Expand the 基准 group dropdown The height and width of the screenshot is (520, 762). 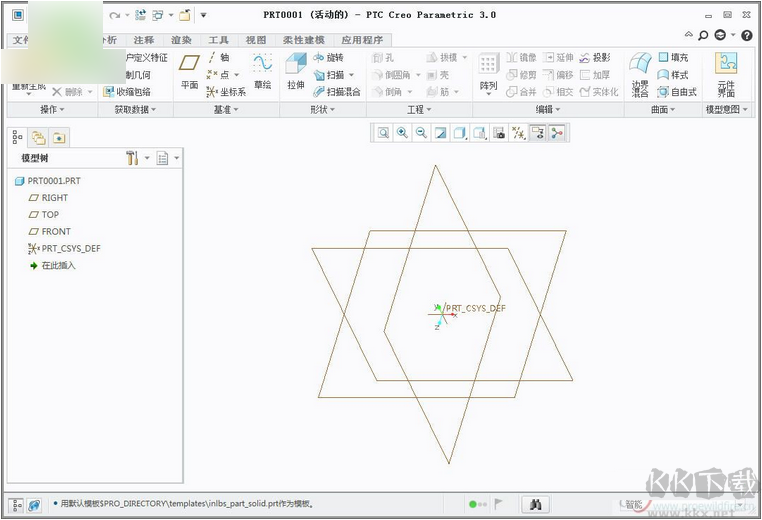click(226, 110)
